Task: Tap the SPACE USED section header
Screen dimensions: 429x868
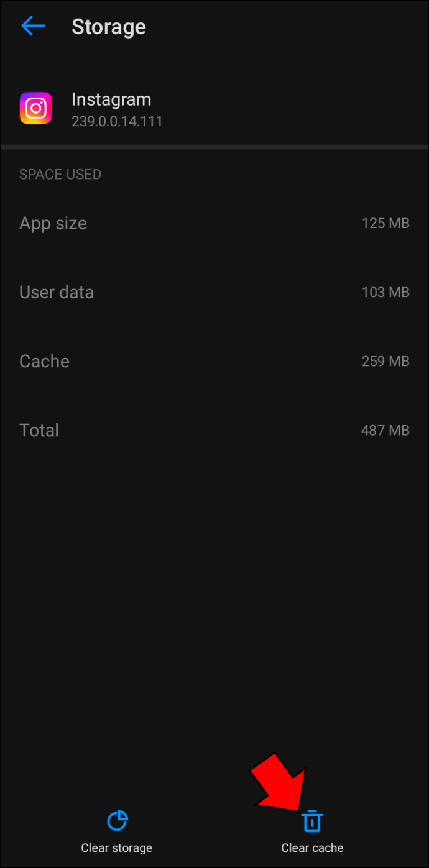Action: [x=60, y=175]
